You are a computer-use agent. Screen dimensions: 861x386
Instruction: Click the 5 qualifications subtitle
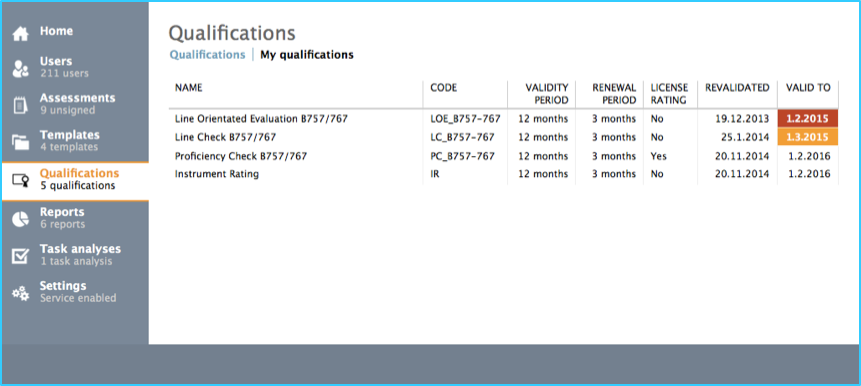(78, 186)
